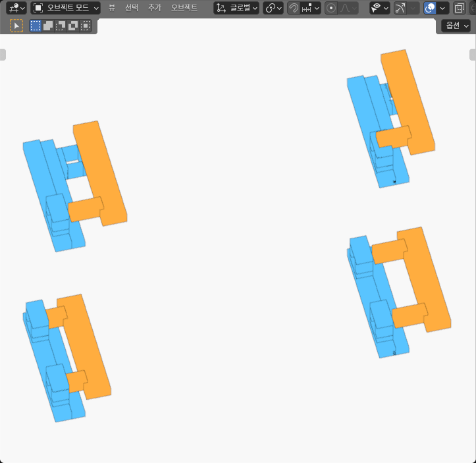Choose the subtract selection mode icon
Image resolution: width=476 pixels, height=463 pixels.
click(x=61, y=26)
